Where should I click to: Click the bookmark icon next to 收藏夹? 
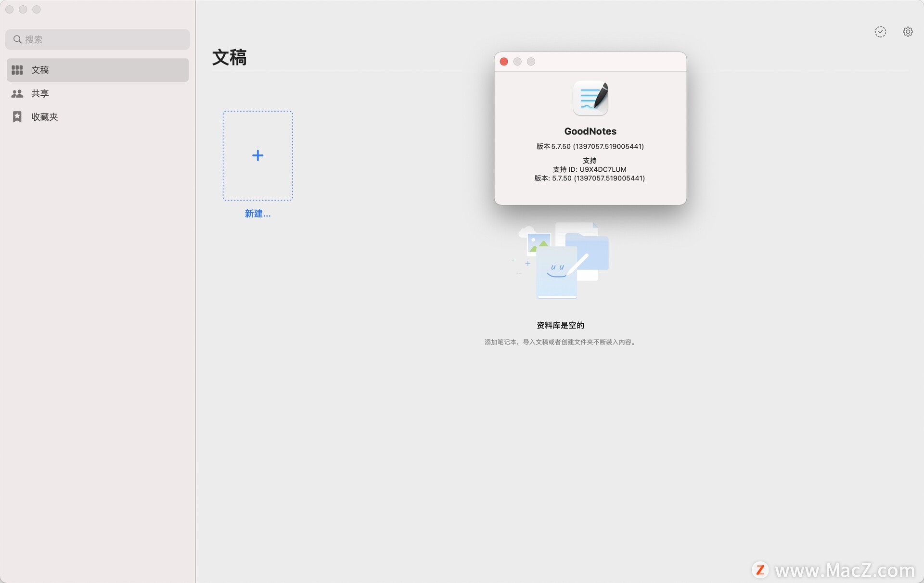17,117
